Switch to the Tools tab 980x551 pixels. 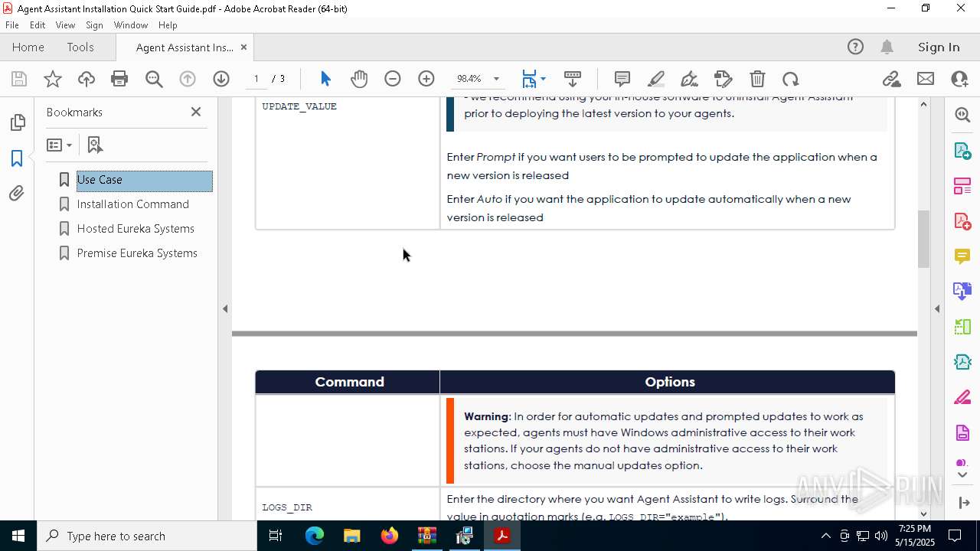point(80,47)
